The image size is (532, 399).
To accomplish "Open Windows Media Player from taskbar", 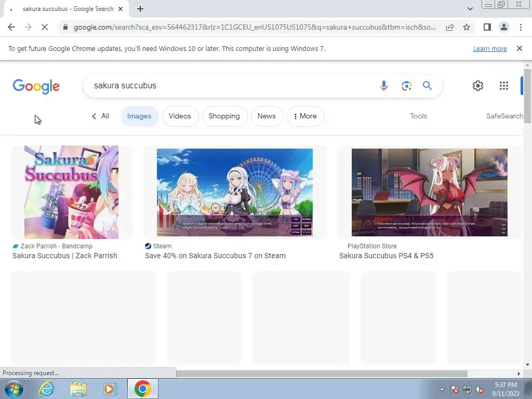I will pos(110,389).
